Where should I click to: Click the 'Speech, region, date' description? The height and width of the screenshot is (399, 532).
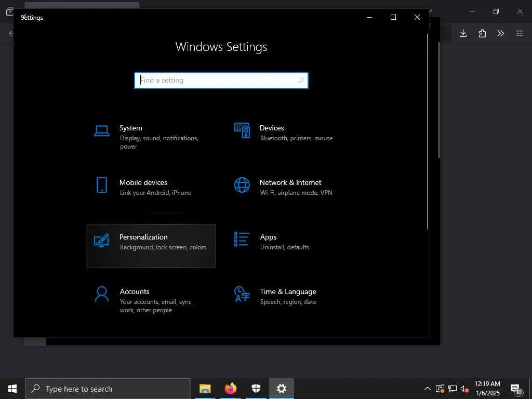coord(288,302)
